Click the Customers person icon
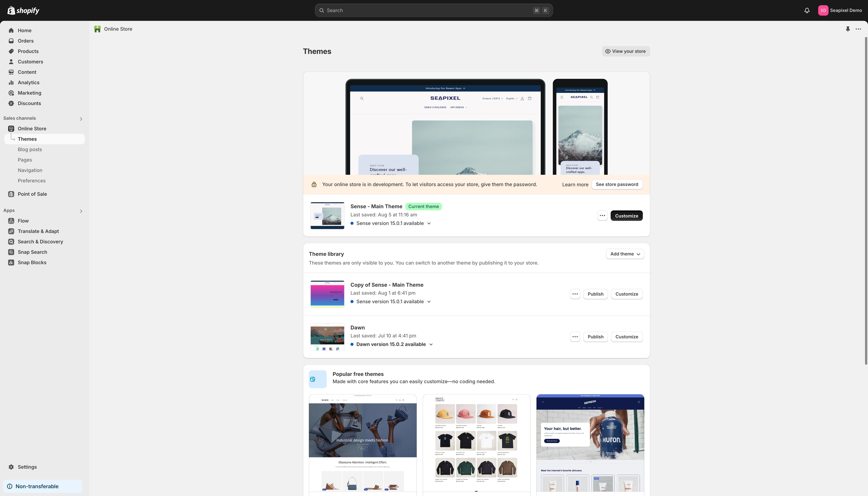Image resolution: width=868 pixels, height=496 pixels. 11,62
